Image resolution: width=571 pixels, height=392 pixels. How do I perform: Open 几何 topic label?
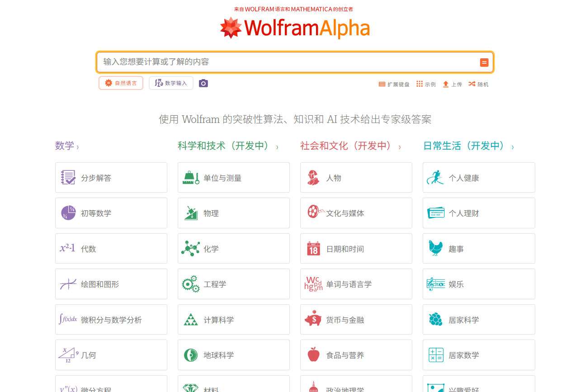[x=89, y=355]
